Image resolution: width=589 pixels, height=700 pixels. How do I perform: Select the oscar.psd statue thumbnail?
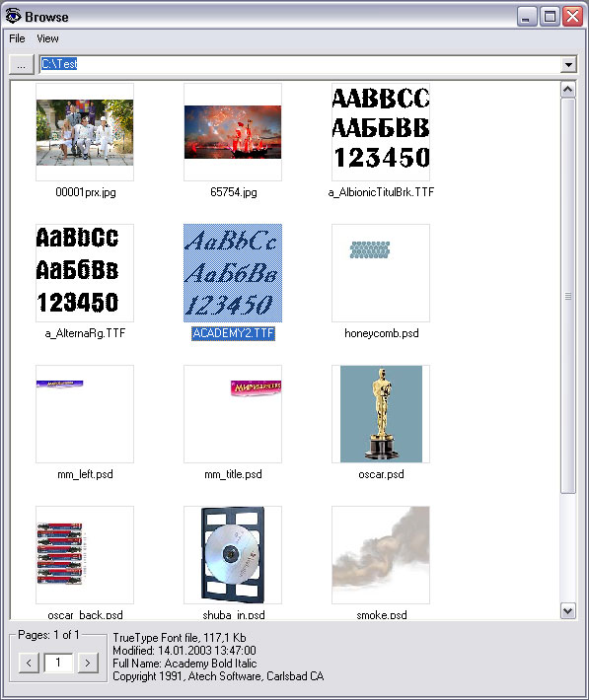pyautogui.click(x=381, y=414)
